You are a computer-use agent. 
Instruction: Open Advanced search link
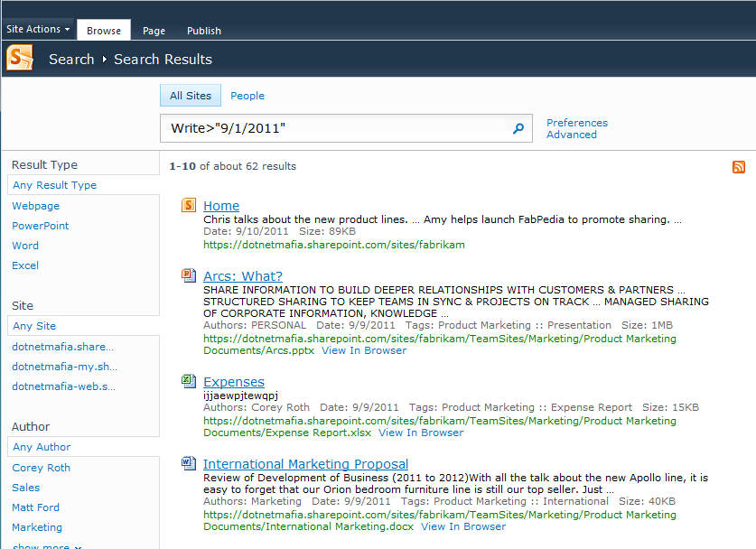[572, 135]
